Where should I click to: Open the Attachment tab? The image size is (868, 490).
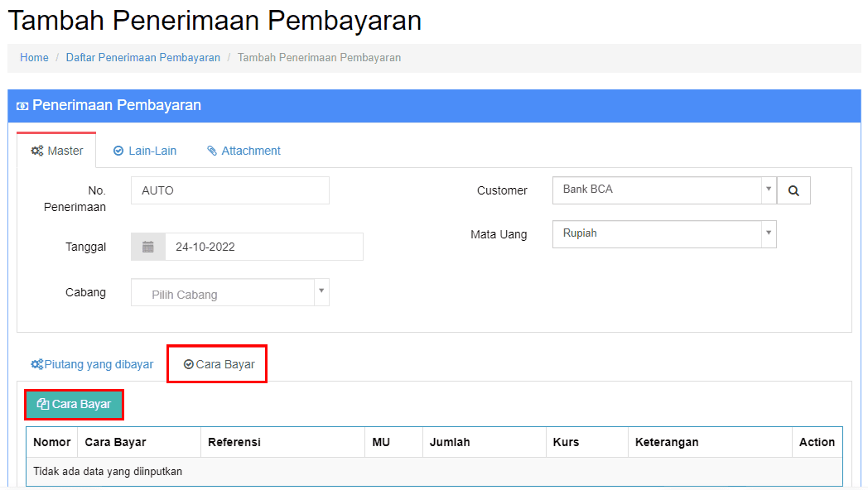pos(244,151)
